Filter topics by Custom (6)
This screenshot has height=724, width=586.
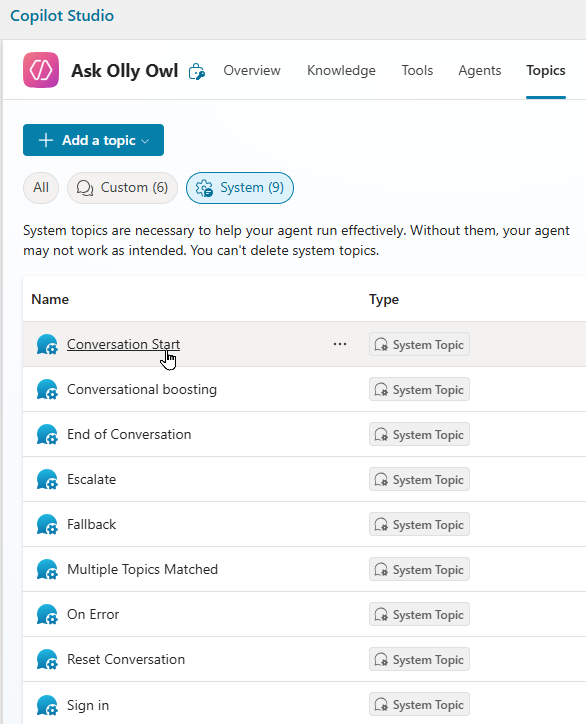click(122, 187)
